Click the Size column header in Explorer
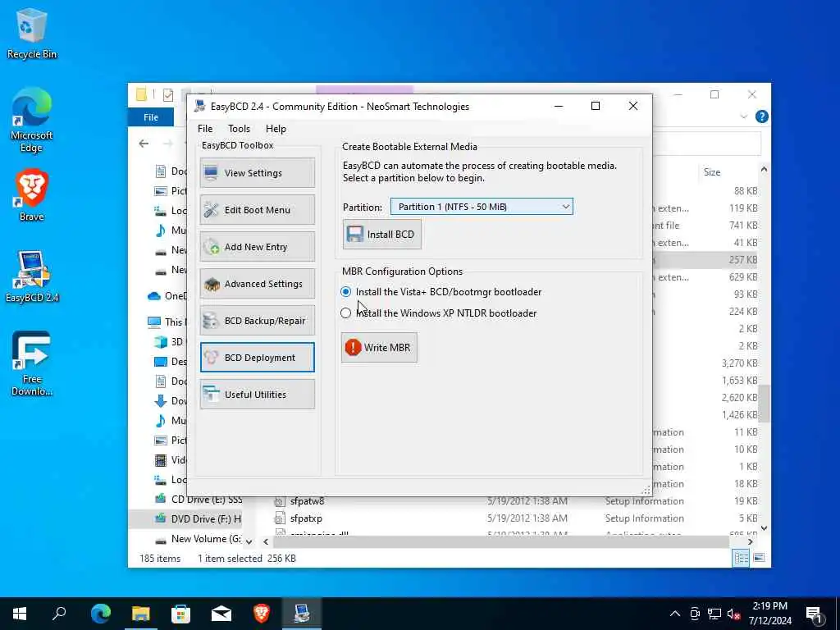 click(712, 172)
